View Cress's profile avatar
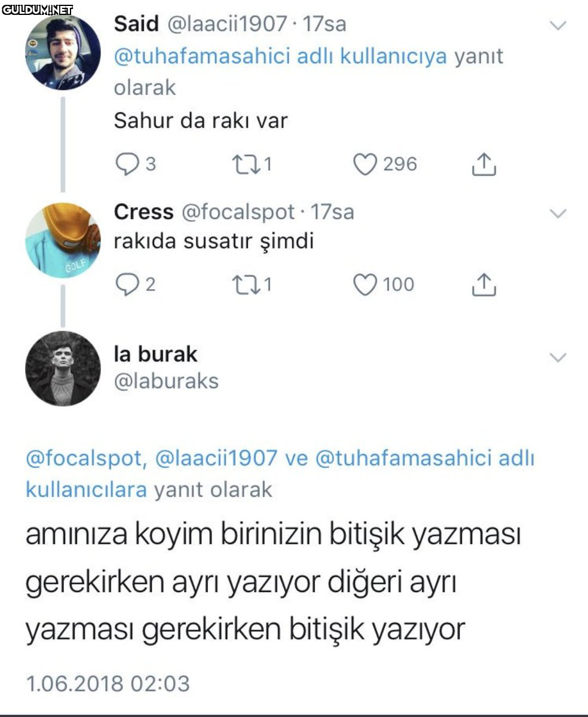588x717 pixels. [x=63, y=240]
